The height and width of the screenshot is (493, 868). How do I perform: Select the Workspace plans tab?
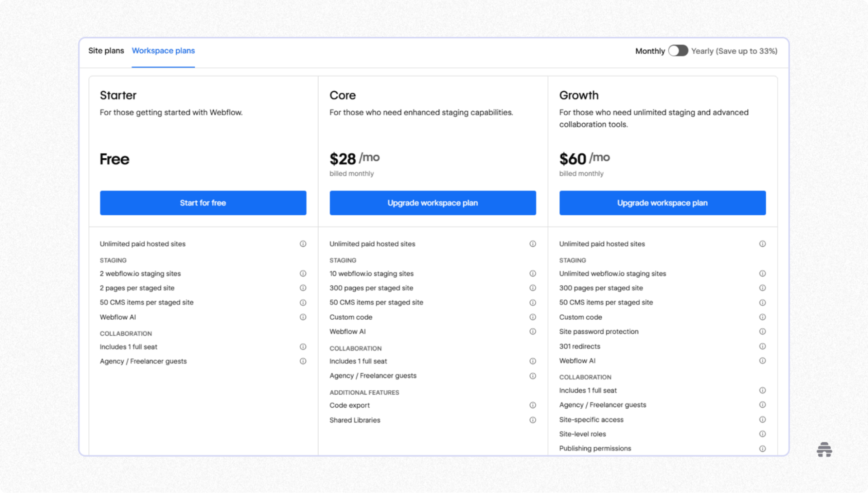[x=163, y=51]
